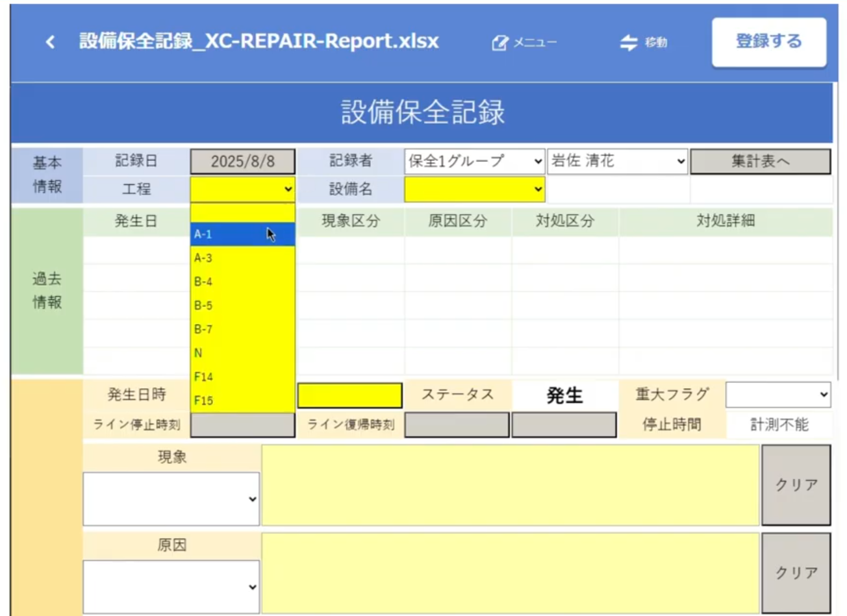Pick option F15 from the list
Screen dimensions: 847x616
pos(242,400)
